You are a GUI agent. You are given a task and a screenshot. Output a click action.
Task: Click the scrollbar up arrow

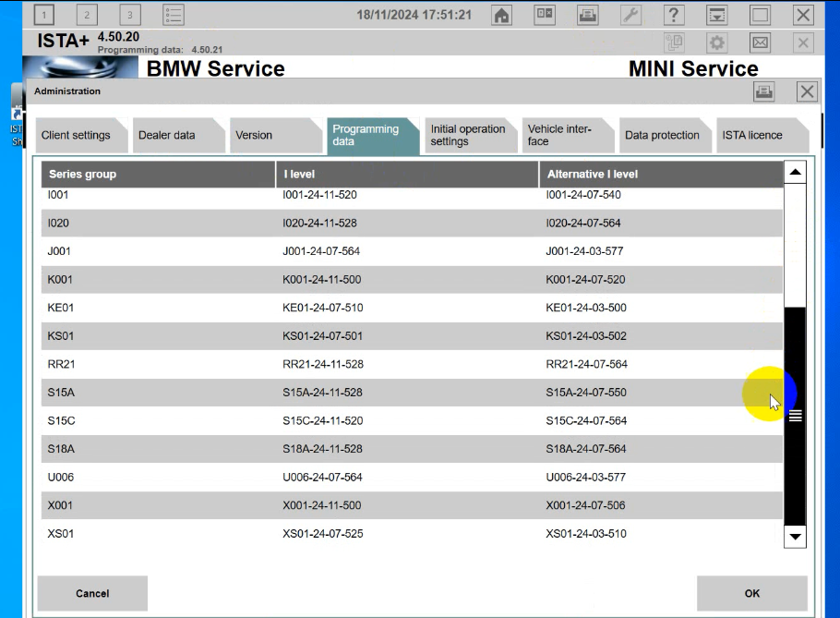coord(795,172)
